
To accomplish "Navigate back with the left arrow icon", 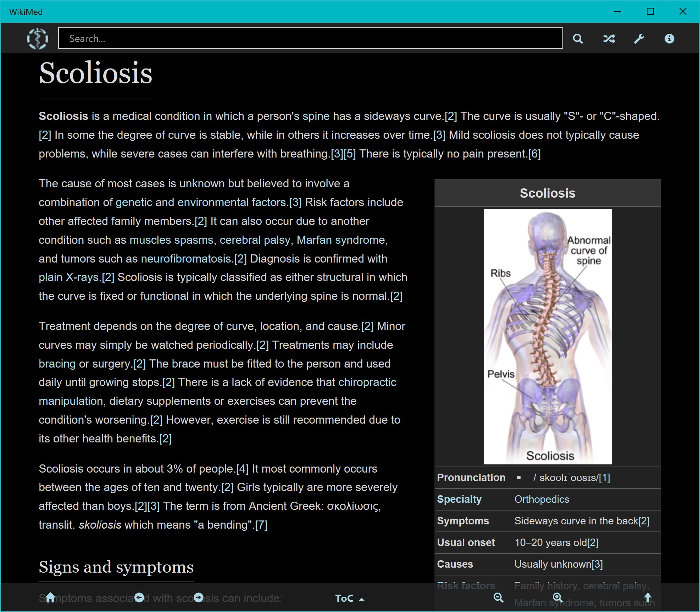I will [x=140, y=598].
